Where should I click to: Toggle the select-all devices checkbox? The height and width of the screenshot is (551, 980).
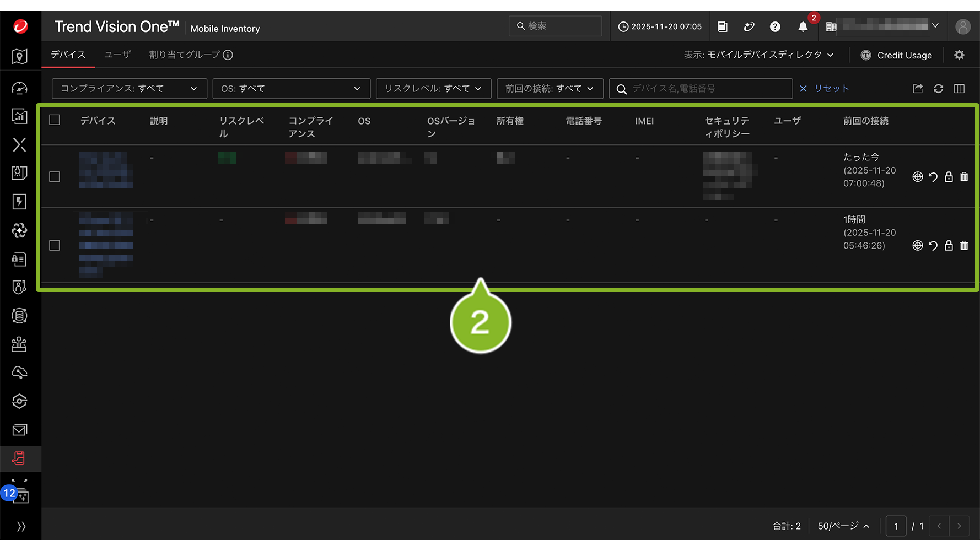(x=55, y=120)
